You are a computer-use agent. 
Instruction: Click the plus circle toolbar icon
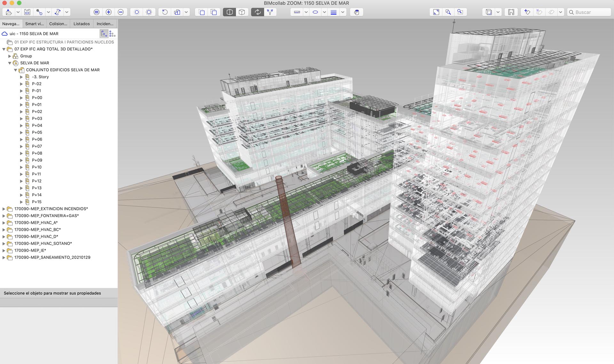click(x=109, y=12)
